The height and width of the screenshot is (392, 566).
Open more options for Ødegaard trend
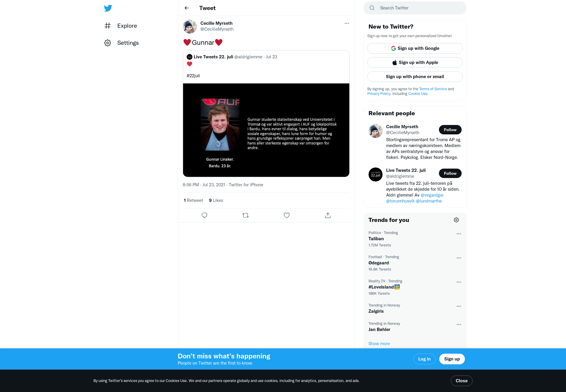point(459,258)
